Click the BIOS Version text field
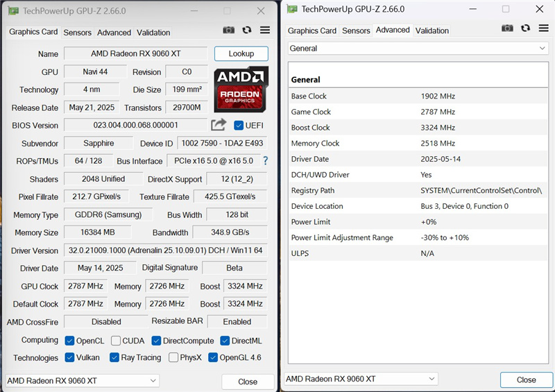Screen dimensions: 555x392 tap(135, 125)
